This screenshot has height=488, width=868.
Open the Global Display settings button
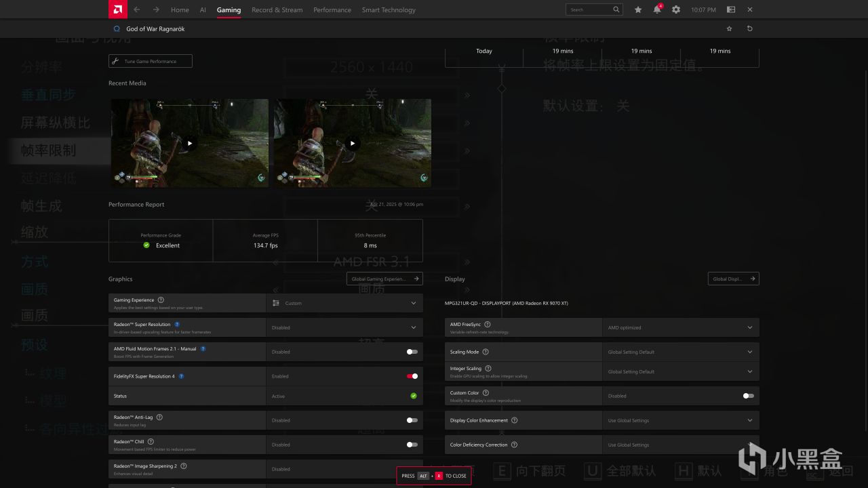(x=733, y=279)
